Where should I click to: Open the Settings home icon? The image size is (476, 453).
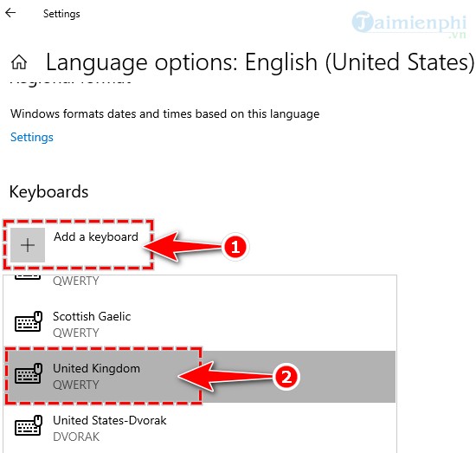pos(19,62)
